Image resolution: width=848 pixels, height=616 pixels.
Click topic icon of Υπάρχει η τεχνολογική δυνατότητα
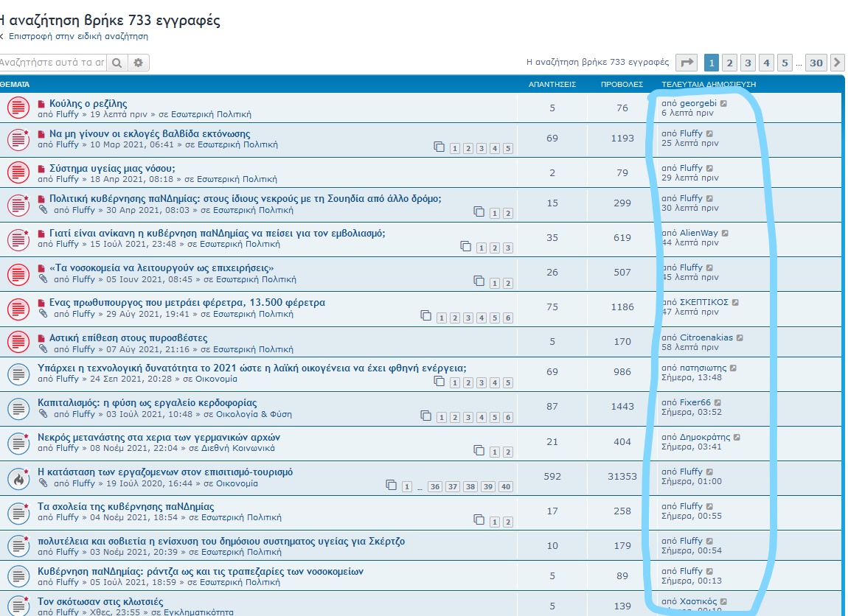[x=18, y=374]
